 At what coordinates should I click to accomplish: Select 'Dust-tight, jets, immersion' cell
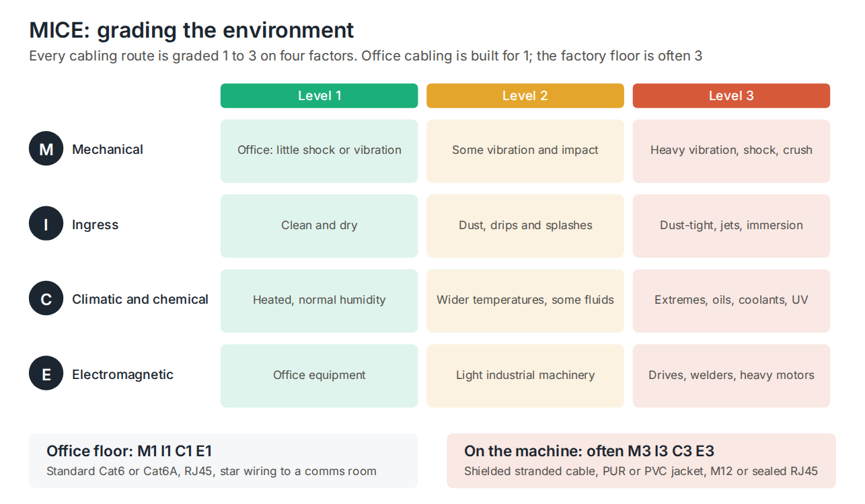point(731,226)
